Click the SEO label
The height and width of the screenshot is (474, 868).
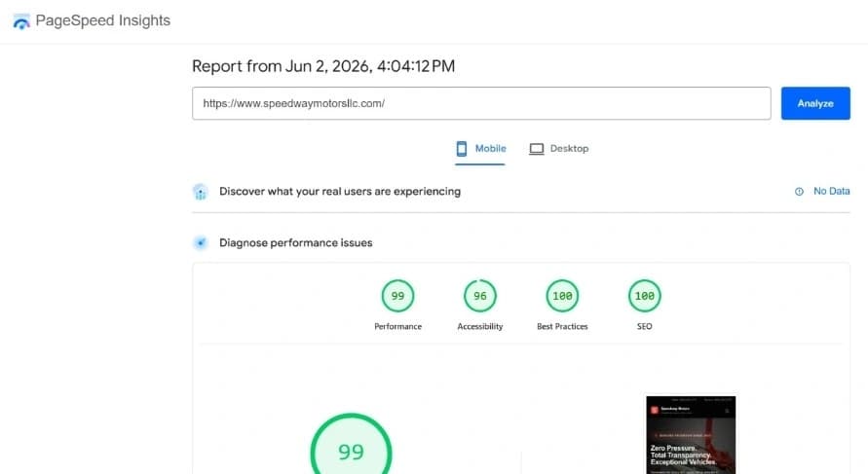click(644, 326)
